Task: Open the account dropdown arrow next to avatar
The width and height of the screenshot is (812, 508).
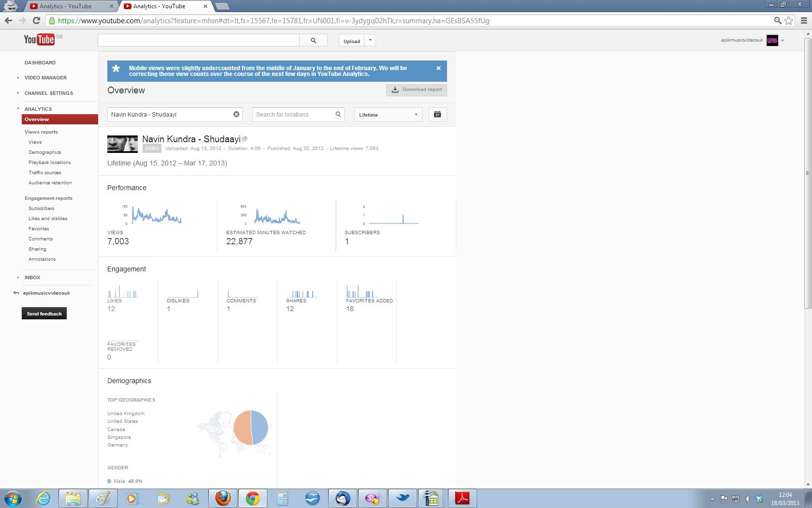Action: coord(783,41)
